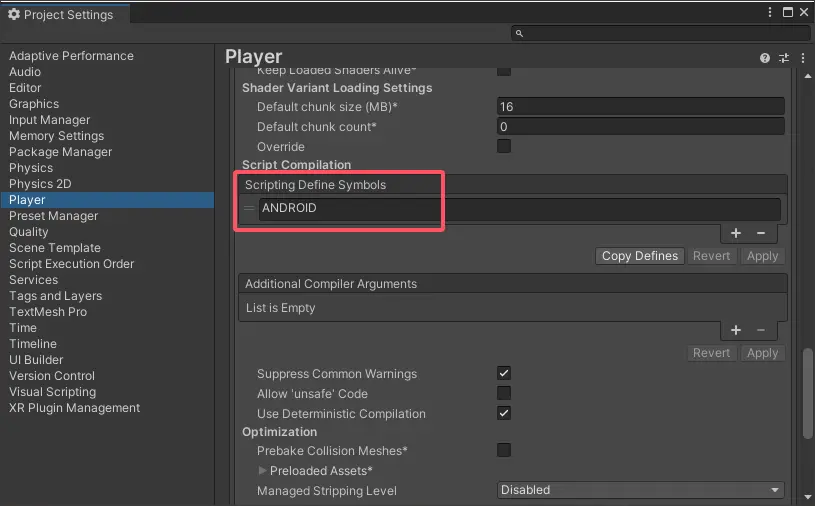
Task: Remove the selected Scripting Define Symbol
Action: click(761, 233)
